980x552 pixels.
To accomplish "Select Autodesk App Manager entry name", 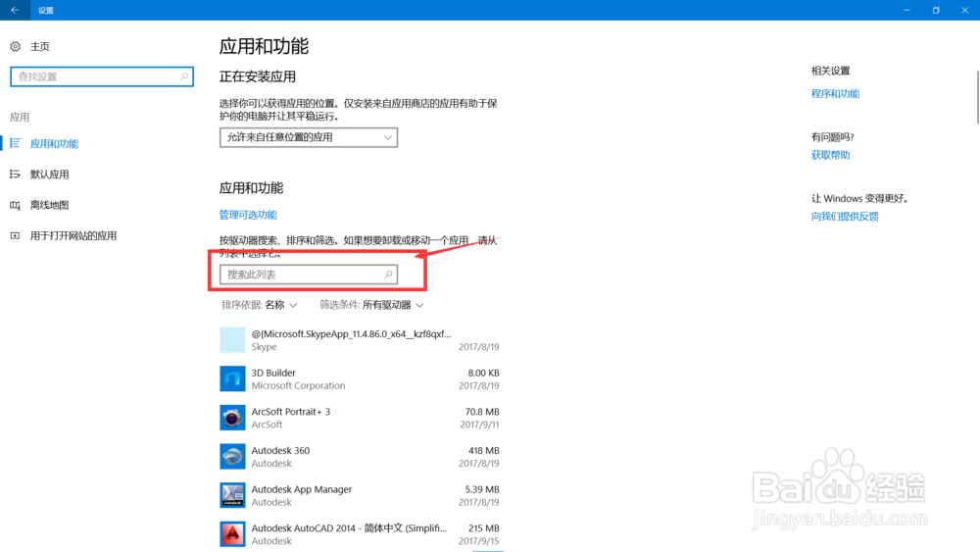I will pyautogui.click(x=301, y=489).
